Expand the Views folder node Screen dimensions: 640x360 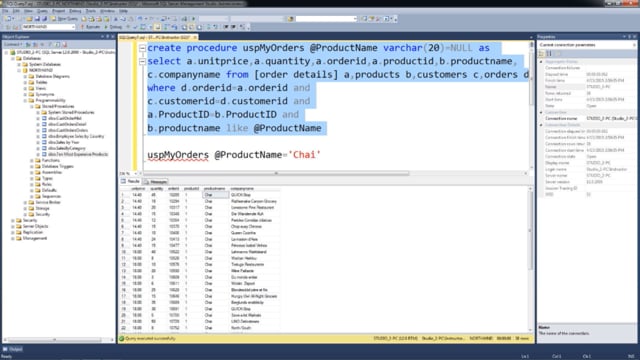pyautogui.click(x=25, y=88)
